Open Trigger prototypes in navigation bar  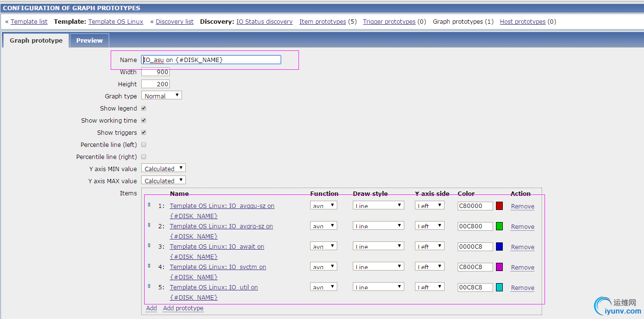(x=389, y=21)
